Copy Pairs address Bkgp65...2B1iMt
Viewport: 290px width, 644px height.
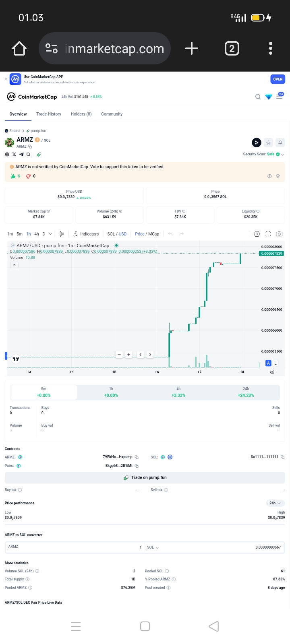(x=137, y=466)
